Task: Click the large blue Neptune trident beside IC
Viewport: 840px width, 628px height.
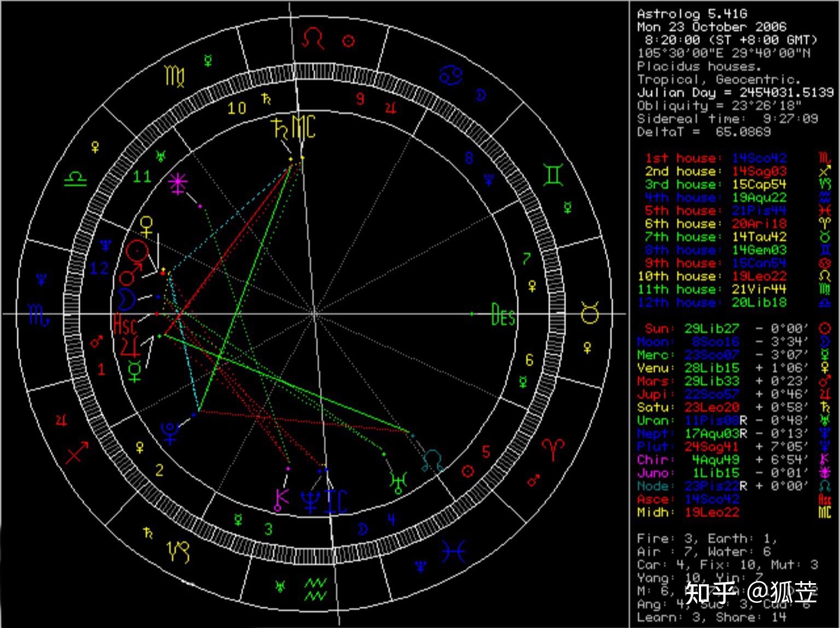Action: click(310, 502)
